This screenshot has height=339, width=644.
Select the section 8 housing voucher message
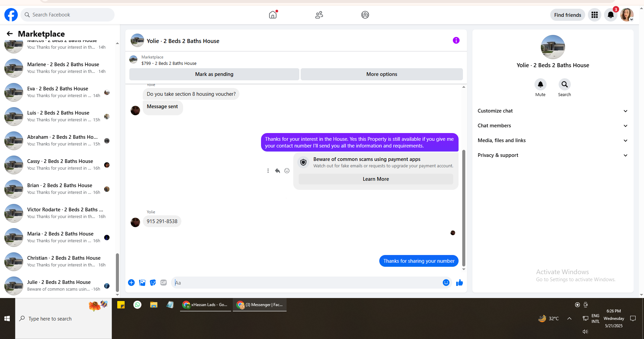191,94
